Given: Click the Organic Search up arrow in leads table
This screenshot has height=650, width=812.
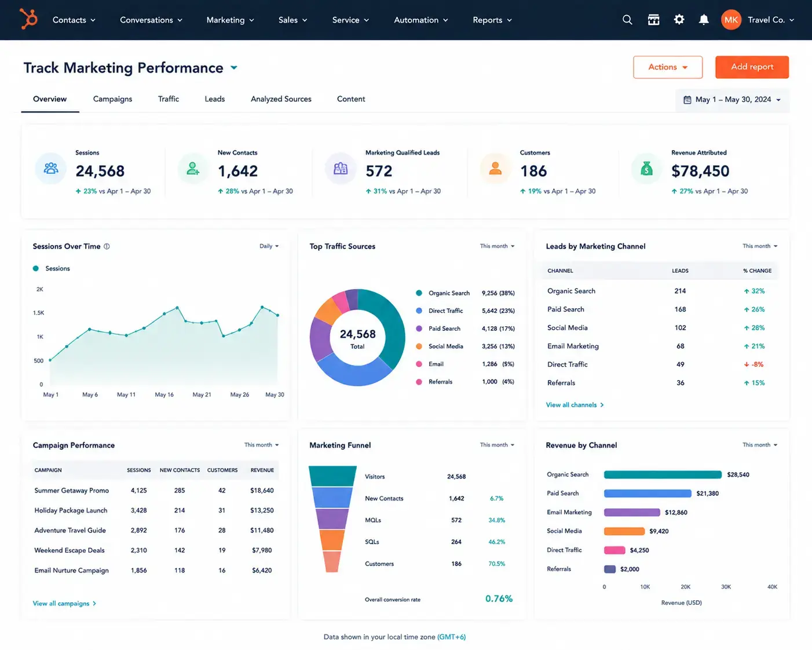Looking at the screenshot, I should pos(747,291).
